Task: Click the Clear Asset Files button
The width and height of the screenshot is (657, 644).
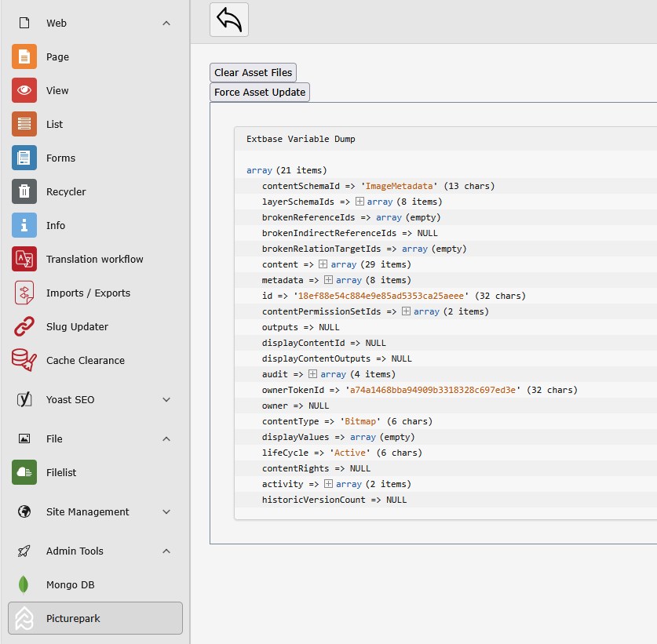Action: [253, 73]
